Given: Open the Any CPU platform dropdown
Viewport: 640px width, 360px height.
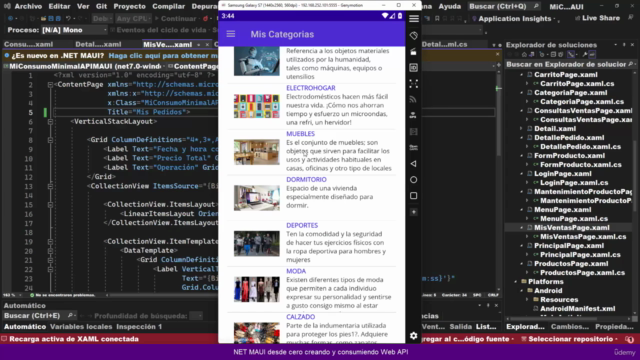Looking at the screenshot, I should click(133, 19).
